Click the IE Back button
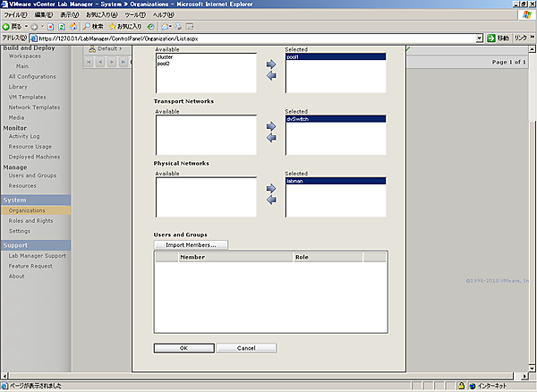Viewport: 537px width, 392px height. point(12,27)
